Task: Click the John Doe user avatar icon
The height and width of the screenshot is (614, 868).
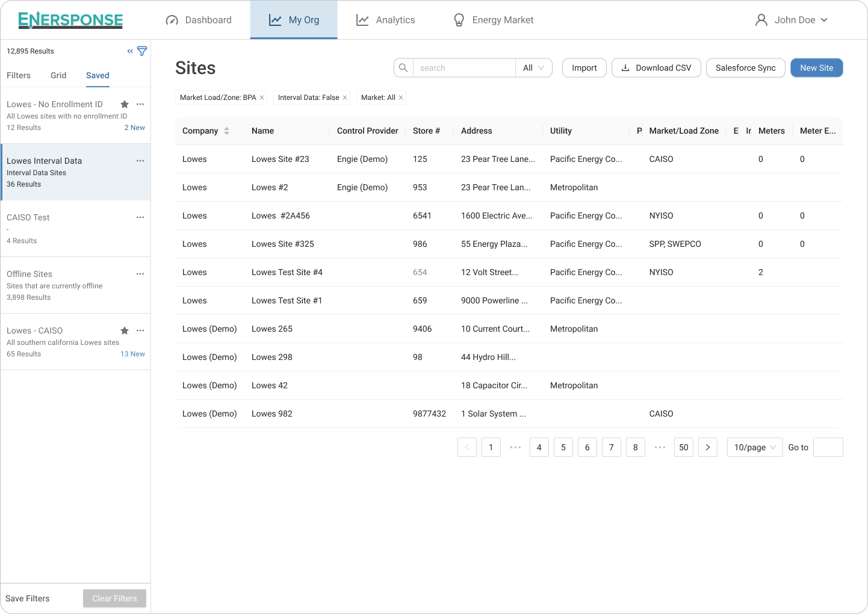Action: pyautogui.click(x=760, y=19)
